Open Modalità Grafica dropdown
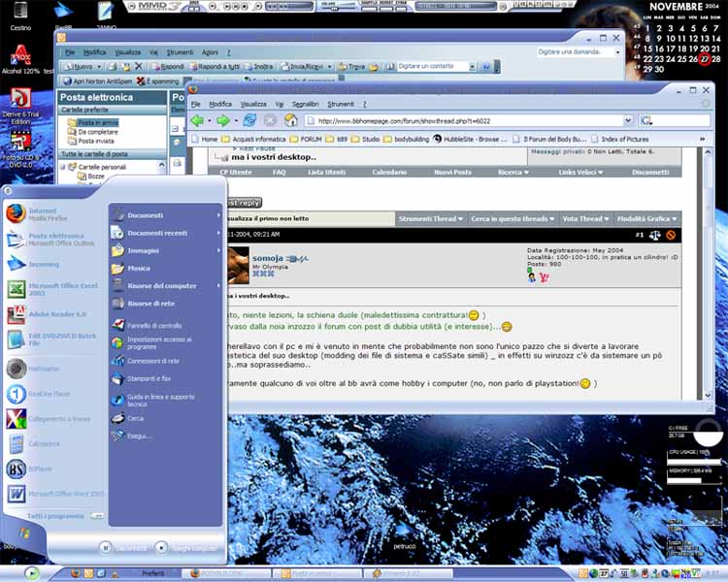 [646, 218]
